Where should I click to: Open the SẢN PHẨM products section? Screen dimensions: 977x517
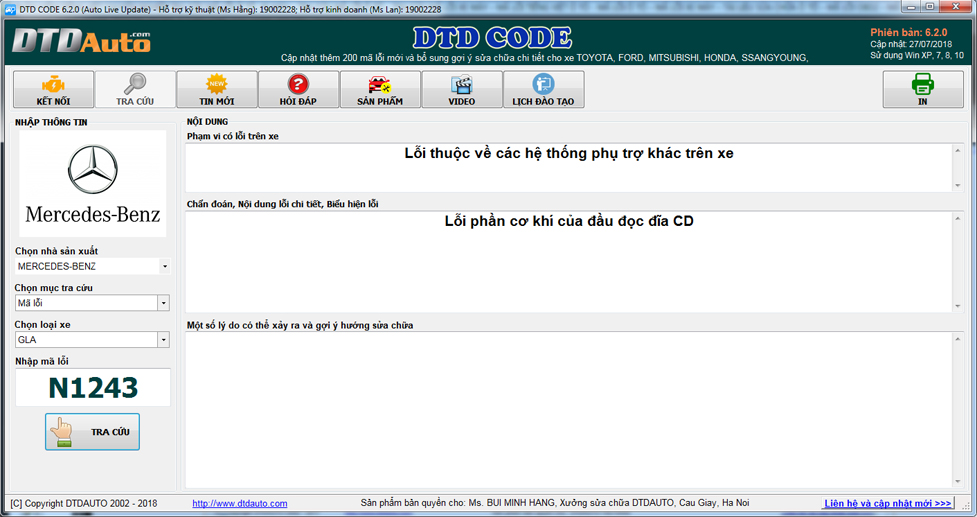point(380,90)
